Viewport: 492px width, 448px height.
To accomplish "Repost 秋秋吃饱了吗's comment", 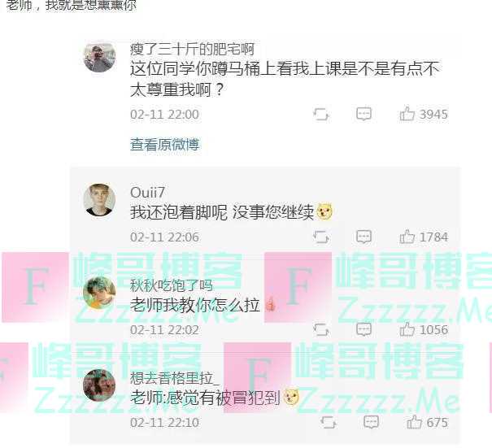I will click(321, 329).
